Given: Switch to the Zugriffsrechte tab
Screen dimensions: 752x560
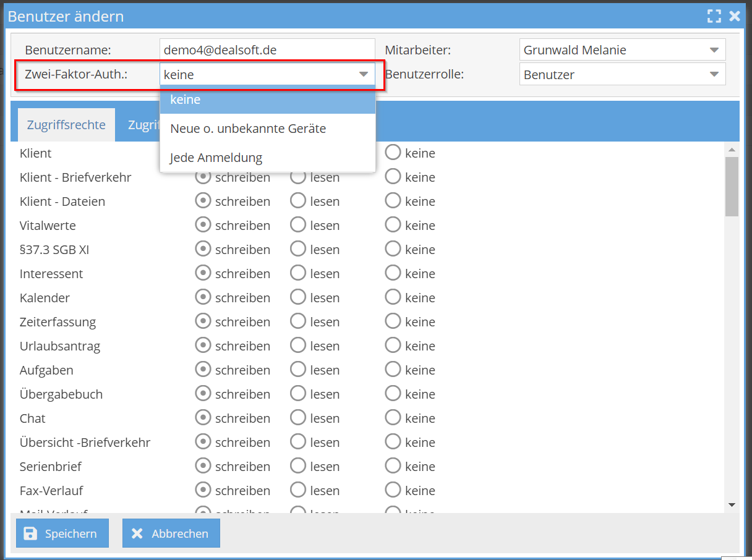Looking at the screenshot, I should pyautogui.click(x=66, y=125).
